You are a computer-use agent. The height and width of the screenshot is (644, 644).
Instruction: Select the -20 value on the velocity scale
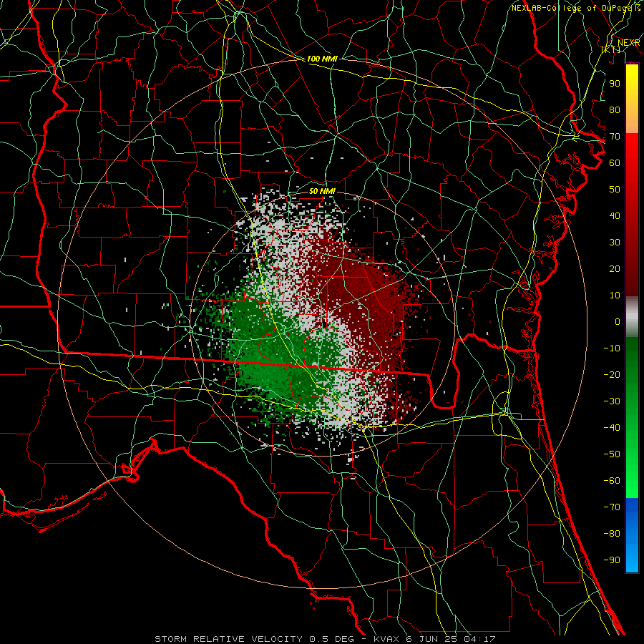point(612,374)
